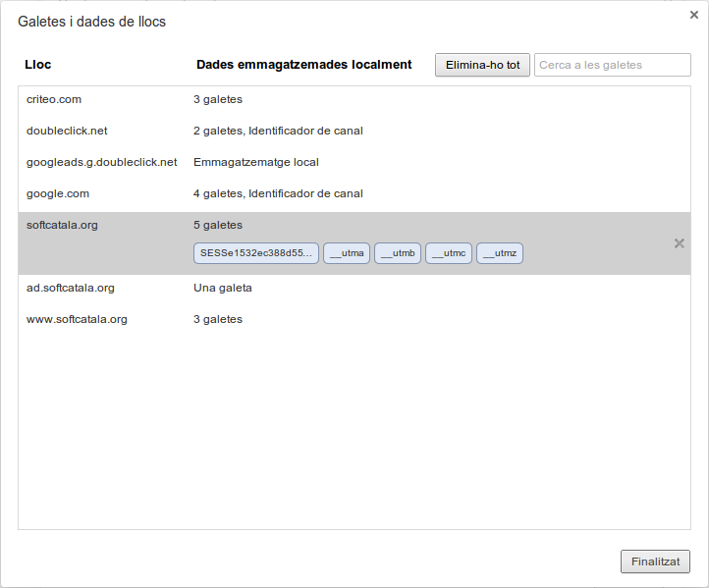Click the '3 galetes' text beside criteo.com
Screen dimensions: 709x588
point(218,99)
